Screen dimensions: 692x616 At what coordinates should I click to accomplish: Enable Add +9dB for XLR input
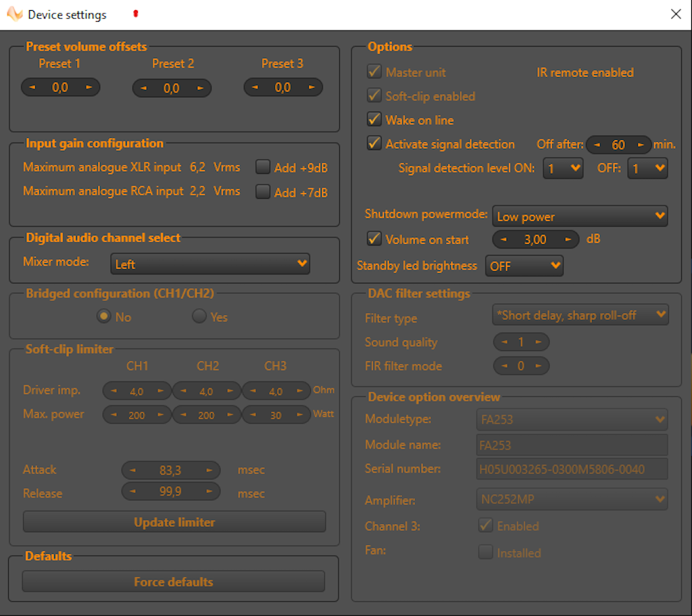(x=263, y=167)
